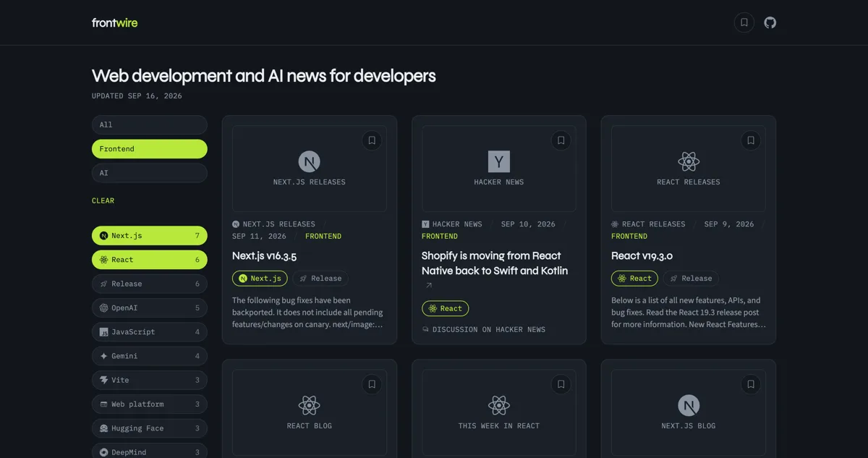
Task: Enable the Hugging Face tag filter
Action: [x=150, y=428]
